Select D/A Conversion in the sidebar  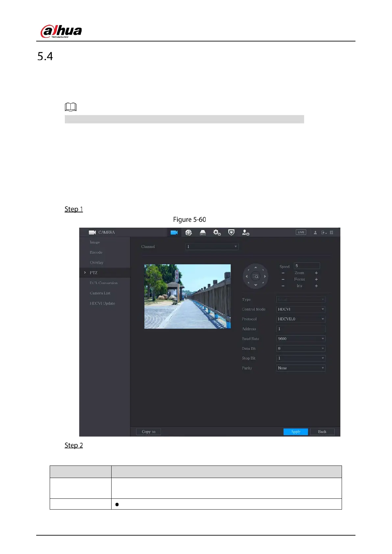(105, 283)
